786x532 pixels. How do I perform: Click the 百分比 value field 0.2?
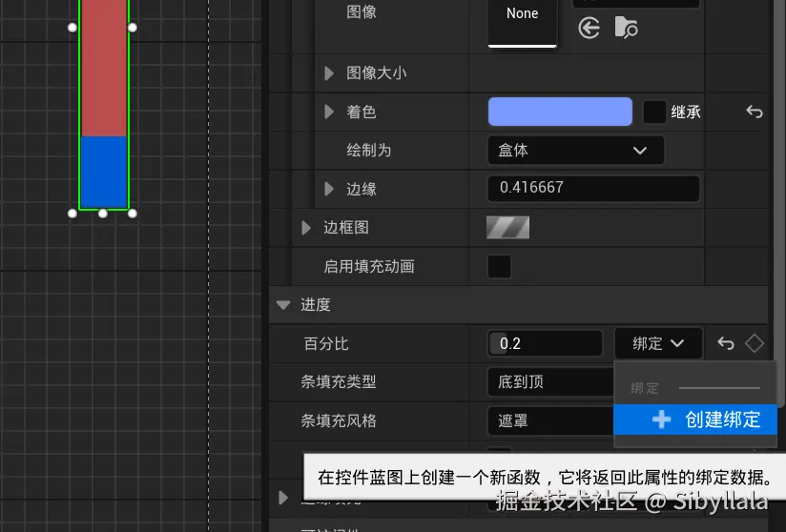pos(545,343)
